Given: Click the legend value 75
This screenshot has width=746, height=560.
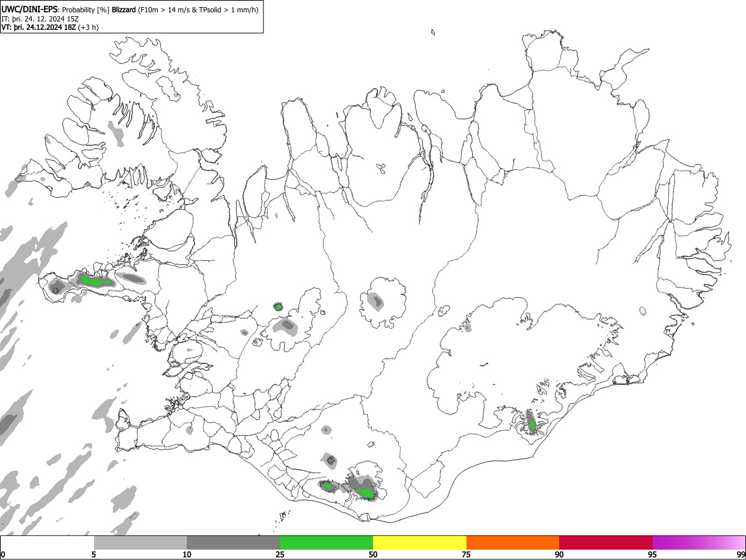Looking at the screenshot, I should click(x=466, y=554).
